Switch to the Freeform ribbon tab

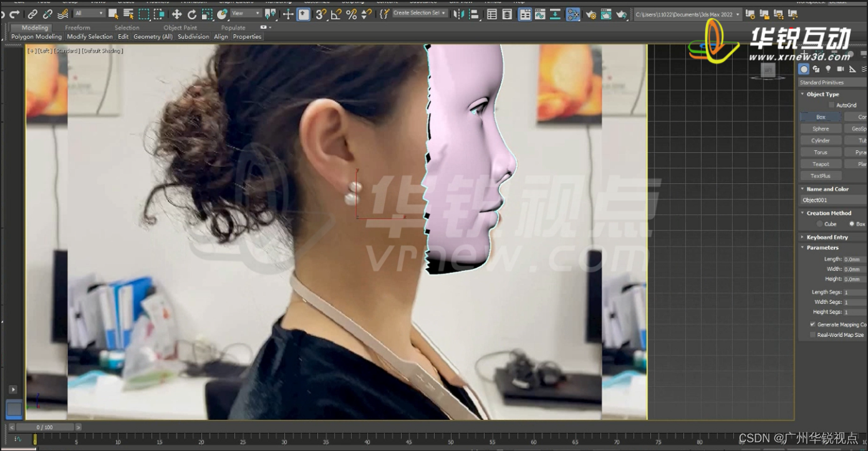pos(77,27)
